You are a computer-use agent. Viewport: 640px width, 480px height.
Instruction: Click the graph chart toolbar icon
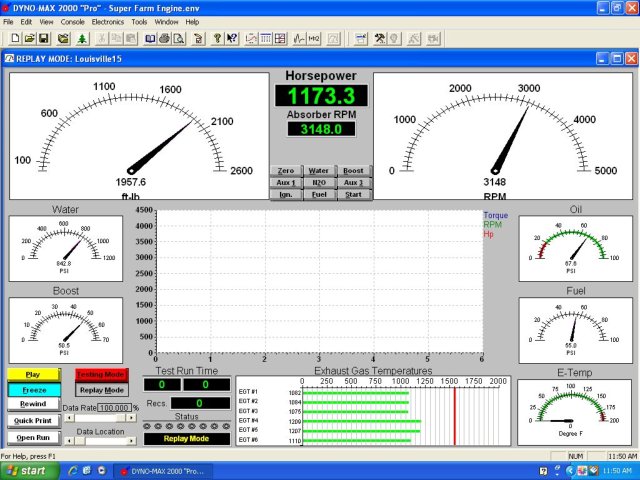tap(251, 38)
